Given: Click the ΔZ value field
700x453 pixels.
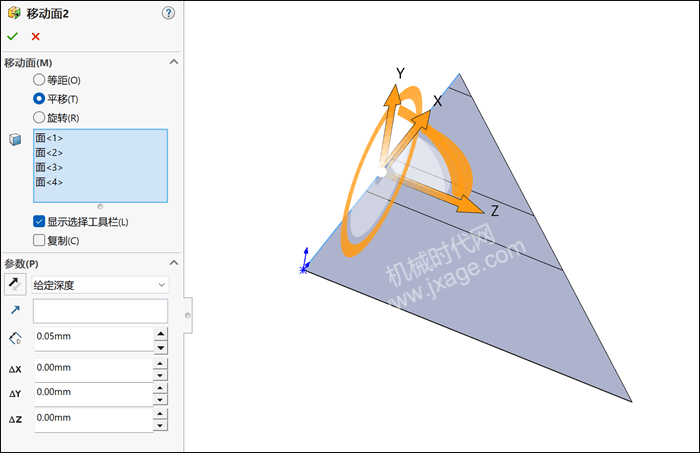Looking at the screenshot, I should click(94, 420).
